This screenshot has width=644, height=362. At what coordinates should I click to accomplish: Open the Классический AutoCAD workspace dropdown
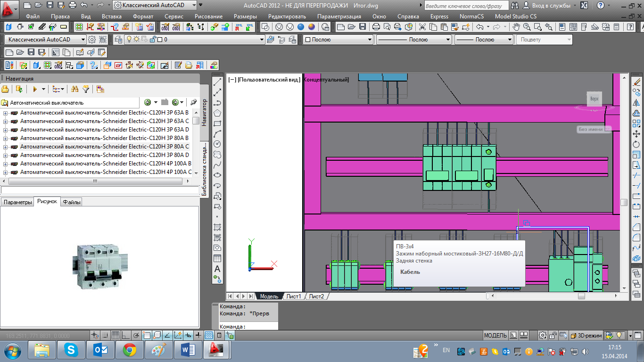click(46, 40)
